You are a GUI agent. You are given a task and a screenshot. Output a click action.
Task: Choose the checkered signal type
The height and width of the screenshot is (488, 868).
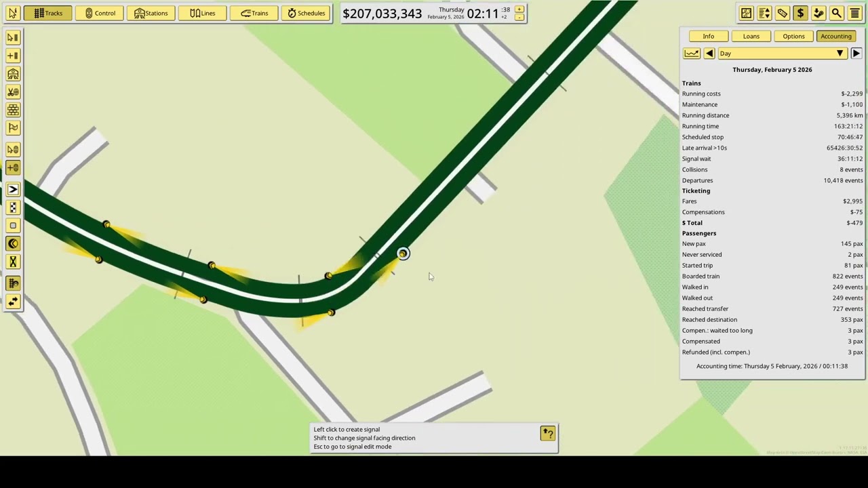coord(13,208)
